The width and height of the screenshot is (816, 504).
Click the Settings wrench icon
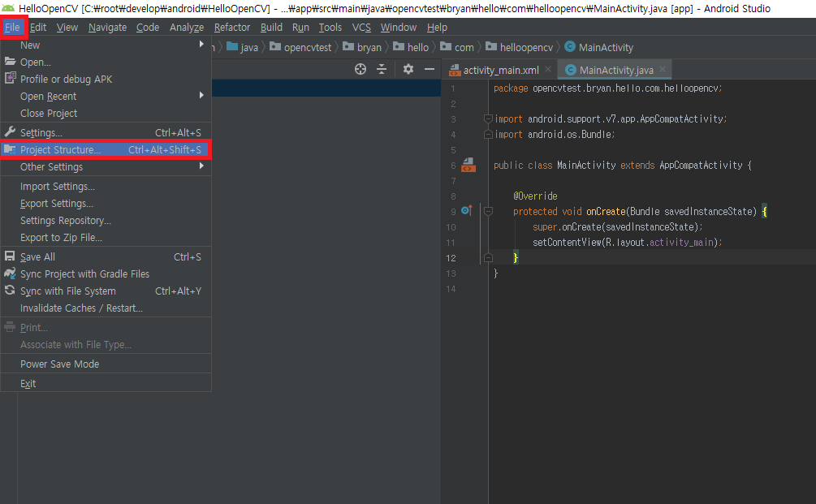10,131
